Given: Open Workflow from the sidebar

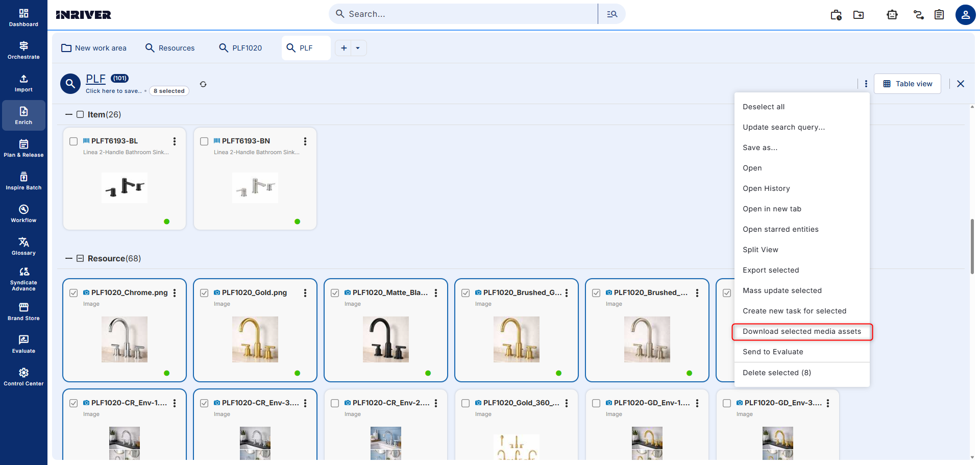Looking at the screenshot, I should pos(23,213).
